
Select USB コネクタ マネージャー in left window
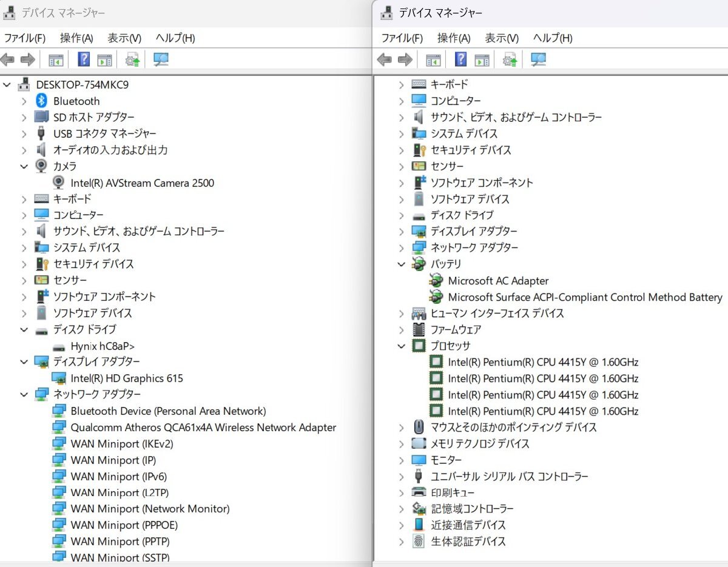click(x=105, y=133)
